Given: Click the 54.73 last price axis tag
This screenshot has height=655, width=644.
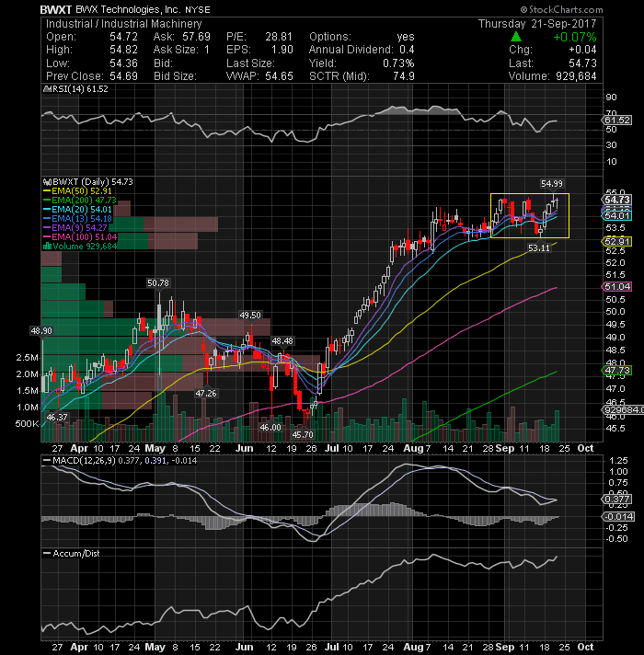Looking at the screenshot, I should tap(616, 200).
